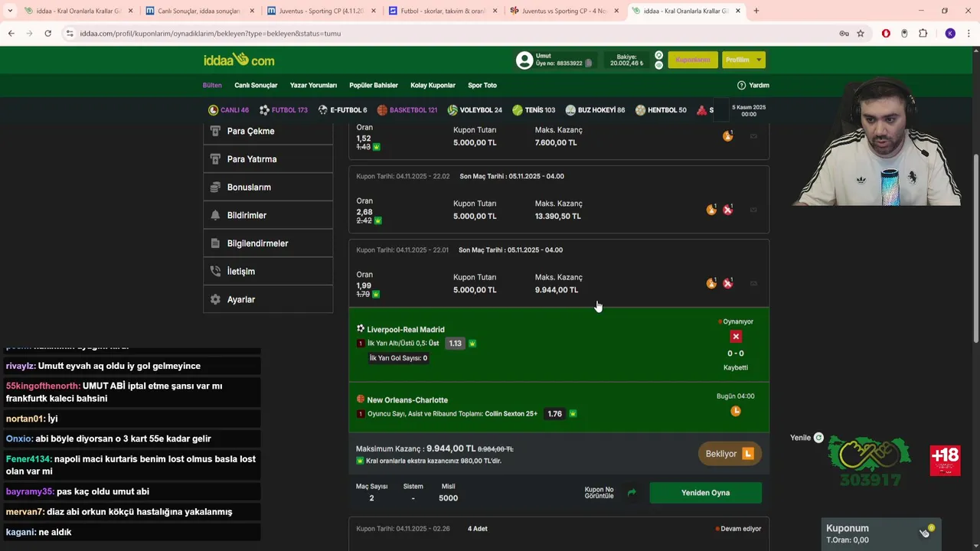Bookmark this page with the star icon
Screen dimensions: 980x551
click(x=861, y=34)
